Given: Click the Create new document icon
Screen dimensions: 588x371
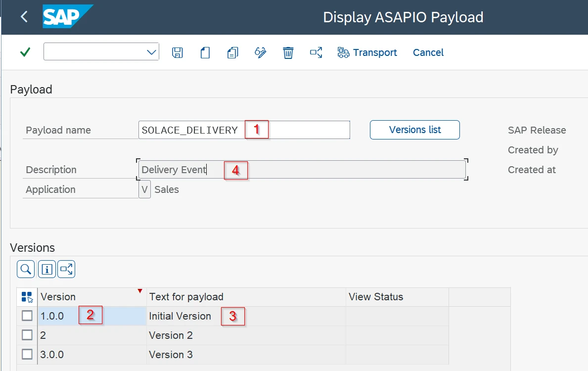Looking at the screenshot, I should pos(205,52).
